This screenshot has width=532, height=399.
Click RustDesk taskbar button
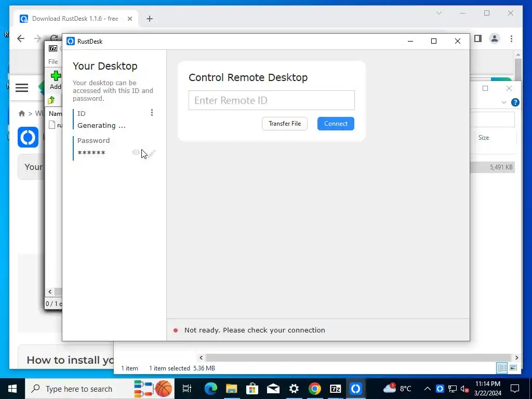pos(355,389)
